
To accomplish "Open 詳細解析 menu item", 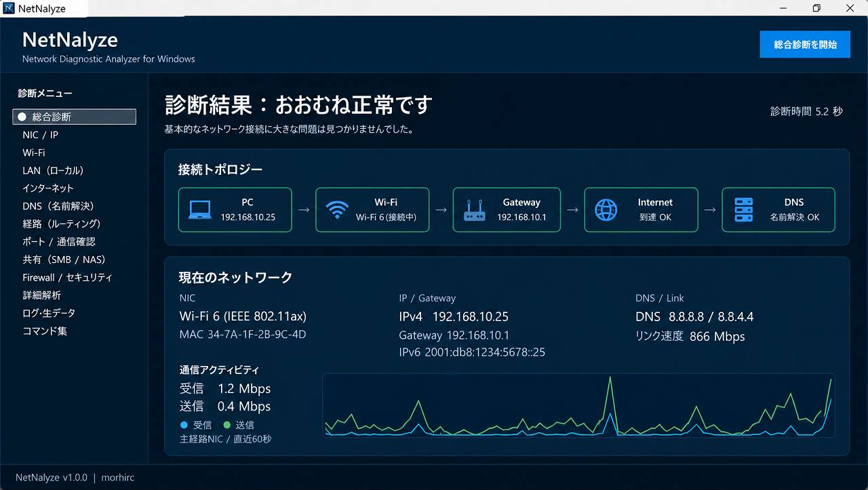I will coord(41,295).
